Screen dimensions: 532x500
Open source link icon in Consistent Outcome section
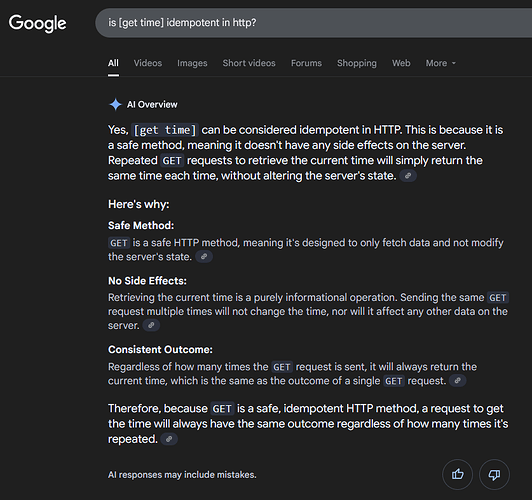[457, 381]
